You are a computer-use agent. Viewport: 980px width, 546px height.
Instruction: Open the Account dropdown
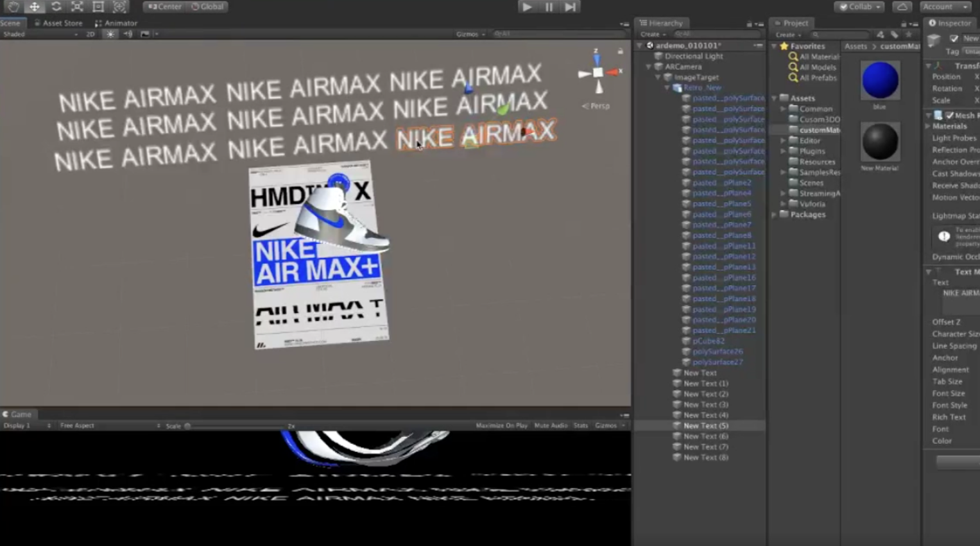(945, 6)
